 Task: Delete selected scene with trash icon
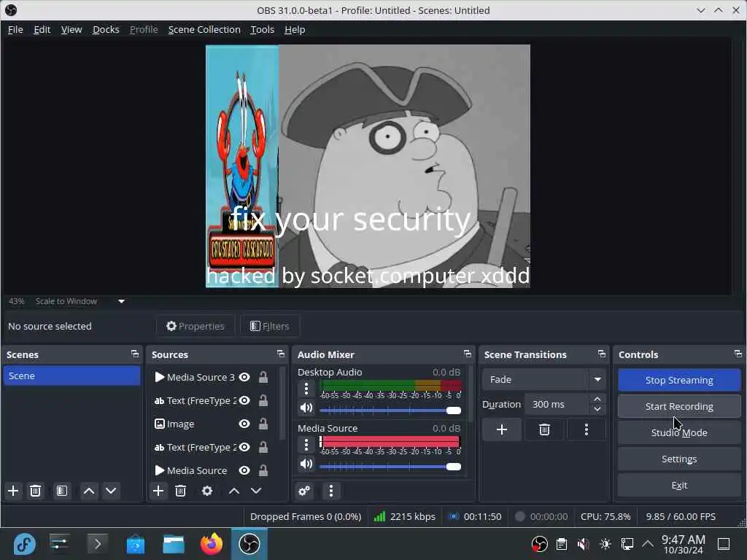click(x=35, y=491)
